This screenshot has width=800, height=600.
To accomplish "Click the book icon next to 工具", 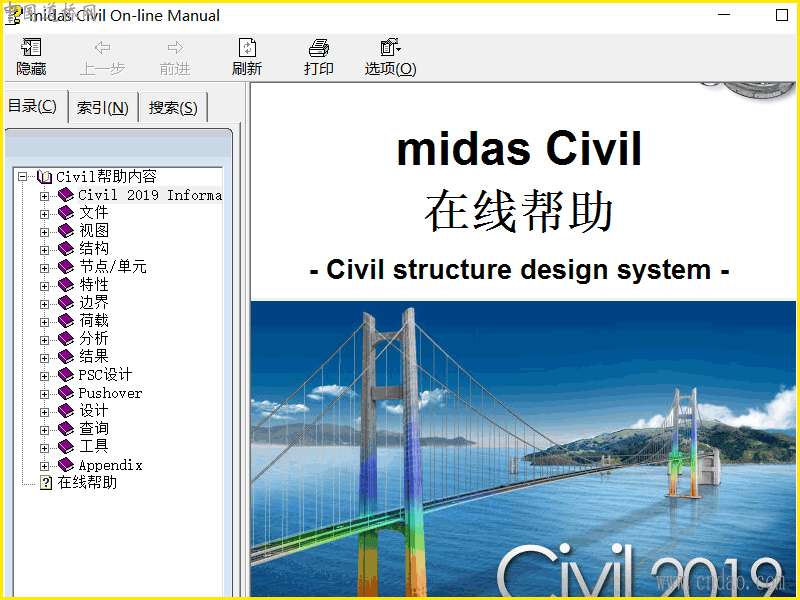I will point(66,447).
